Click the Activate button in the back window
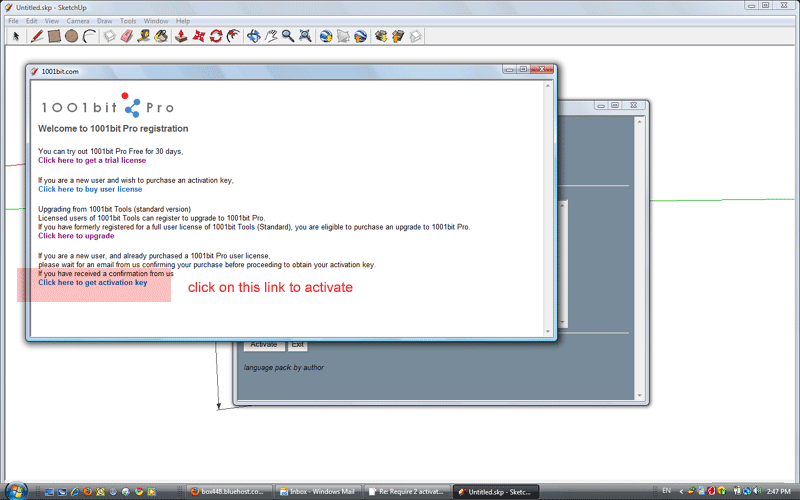 click(264, 345)
